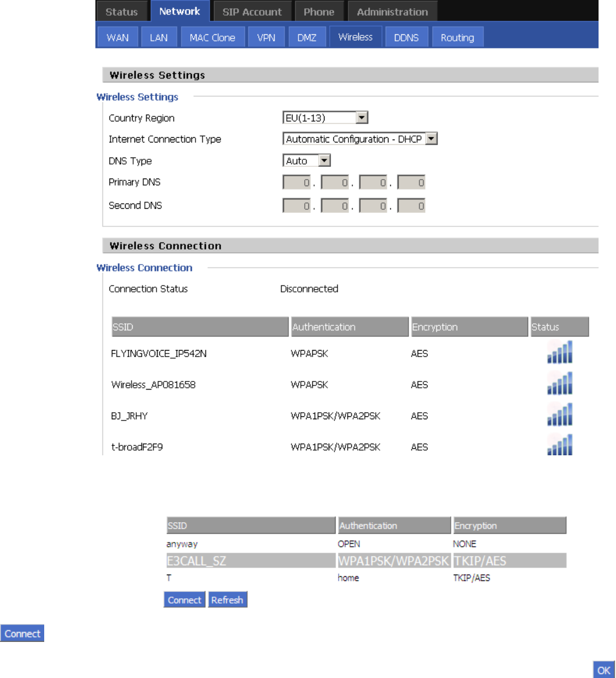616x678 pixels.
Task: Open the Routing sub-tab
Action: [457, 38]
